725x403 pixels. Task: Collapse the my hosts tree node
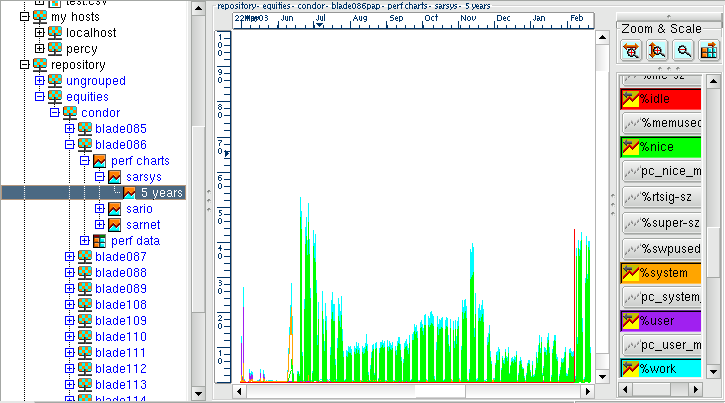click(25, 17)
